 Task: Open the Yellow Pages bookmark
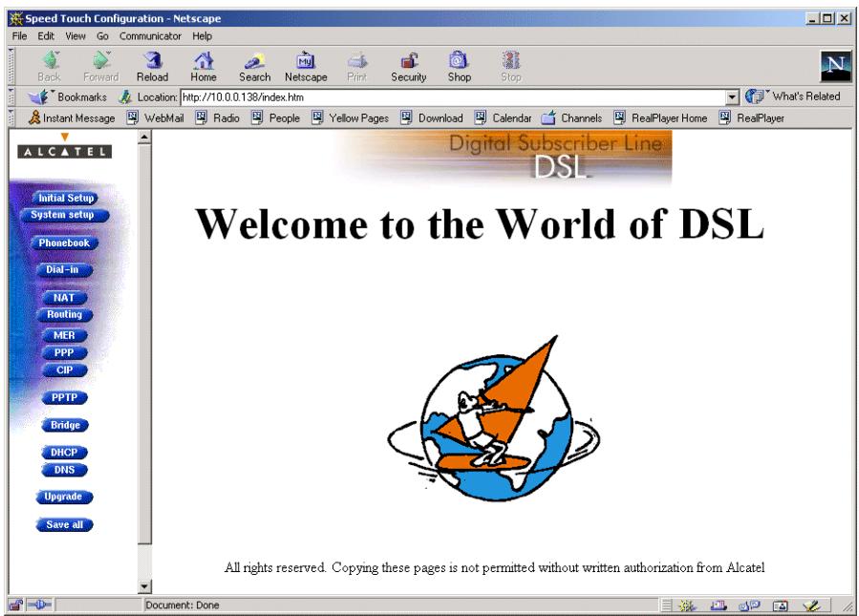click(x=350, y=117)
